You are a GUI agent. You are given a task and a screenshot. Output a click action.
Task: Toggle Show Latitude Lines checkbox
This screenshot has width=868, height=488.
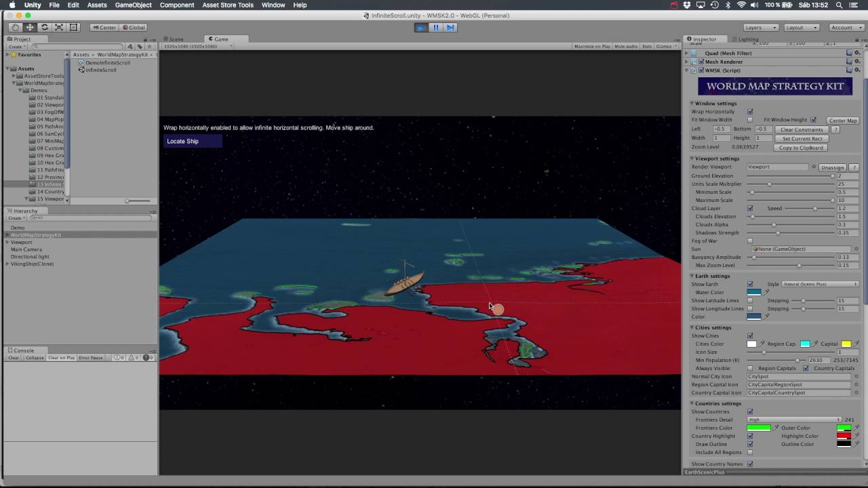750,301
